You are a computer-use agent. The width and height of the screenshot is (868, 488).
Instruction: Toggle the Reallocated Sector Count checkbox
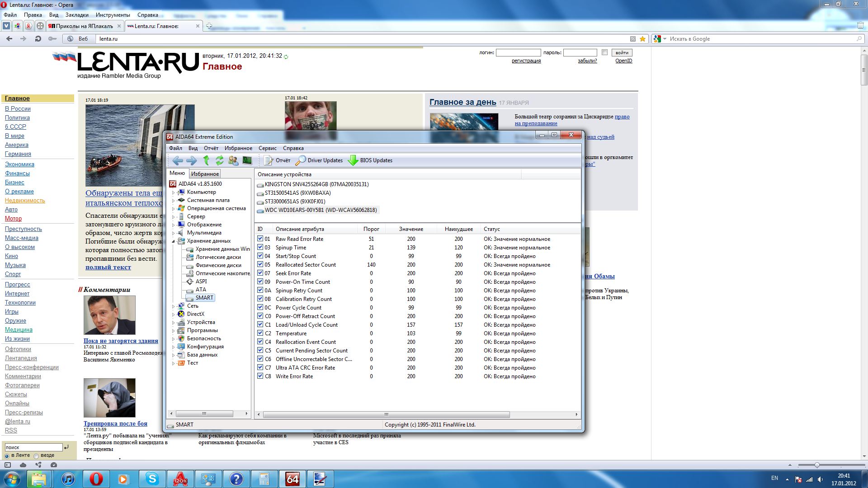(260, 264)
